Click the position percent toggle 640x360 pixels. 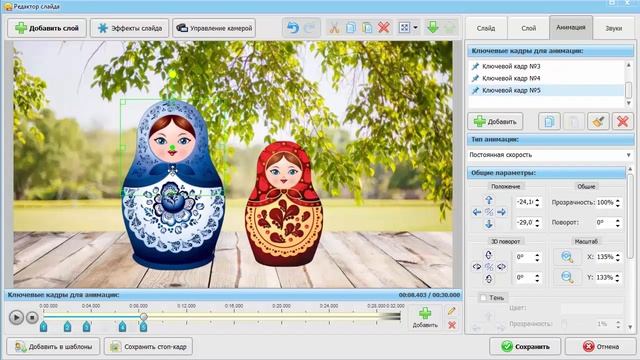coord(489,212)
